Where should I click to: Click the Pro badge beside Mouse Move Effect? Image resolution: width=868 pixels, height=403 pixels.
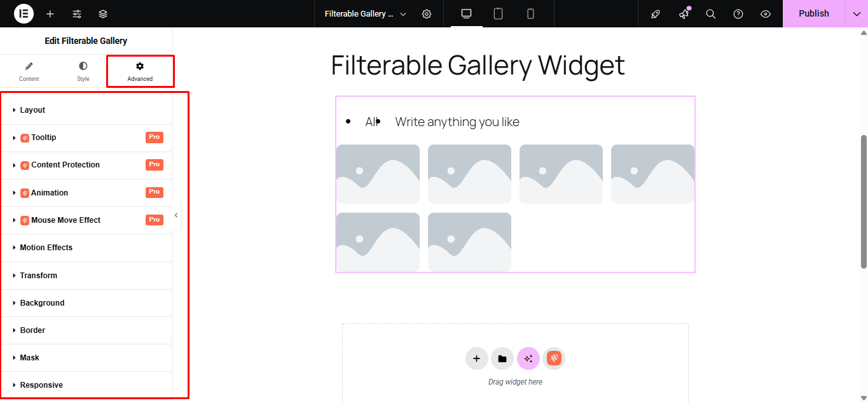[155, 220]
